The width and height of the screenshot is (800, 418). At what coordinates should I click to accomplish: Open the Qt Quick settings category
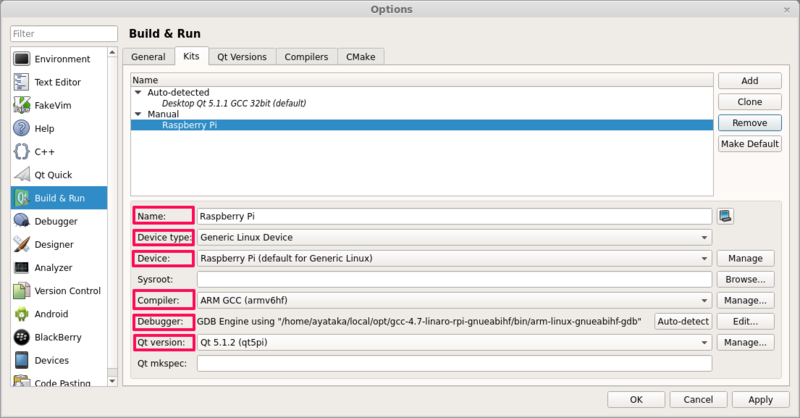pyautogui.click(x=59, y=175)
